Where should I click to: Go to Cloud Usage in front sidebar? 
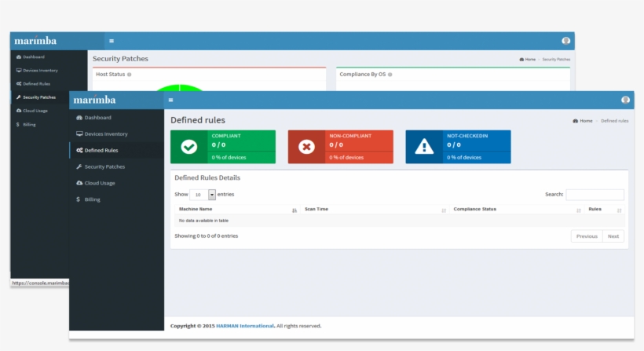tap(99, 183)
